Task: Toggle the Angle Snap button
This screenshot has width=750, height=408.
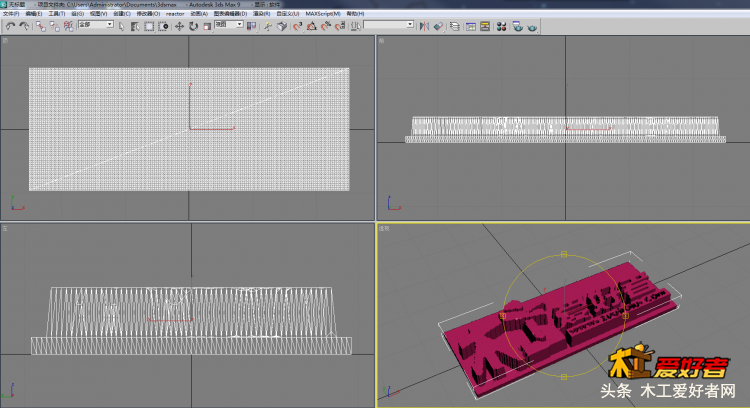Action: 312,26
